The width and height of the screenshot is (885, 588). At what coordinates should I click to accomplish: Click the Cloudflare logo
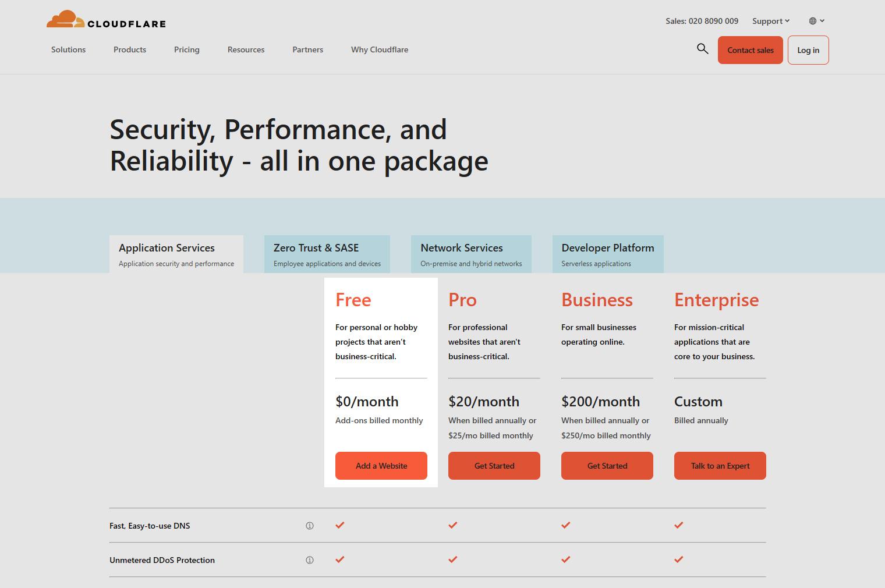(x=106, y=20)
